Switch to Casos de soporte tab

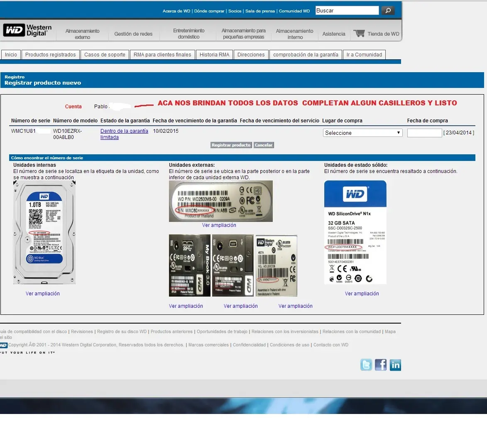pos(105,55)
